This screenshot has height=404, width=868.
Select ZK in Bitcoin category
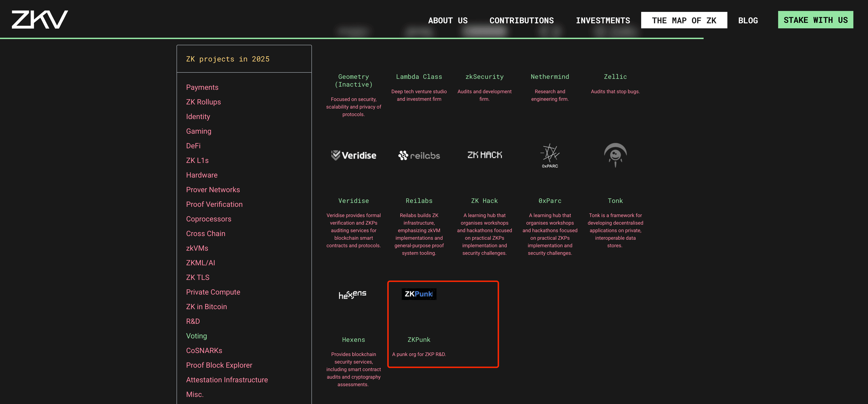(x=206, y=307)
